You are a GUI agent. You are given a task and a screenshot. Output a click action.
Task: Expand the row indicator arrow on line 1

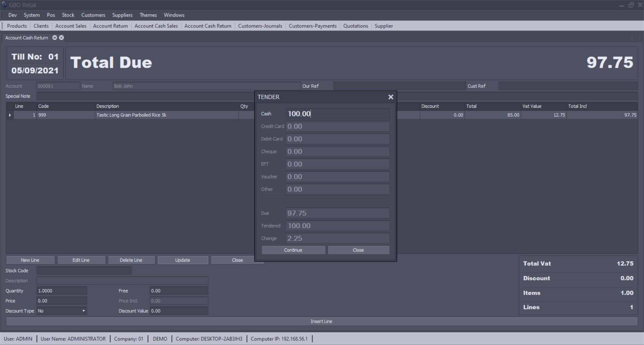(x=10, y=115)
